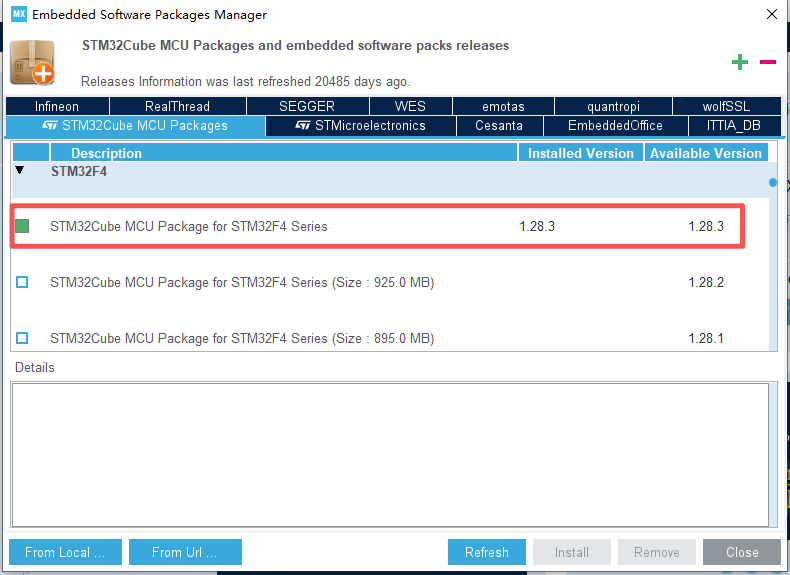Open the Cesanta packages tab
790x575 pixels.
pyautogui.click(x=500, y=126)
